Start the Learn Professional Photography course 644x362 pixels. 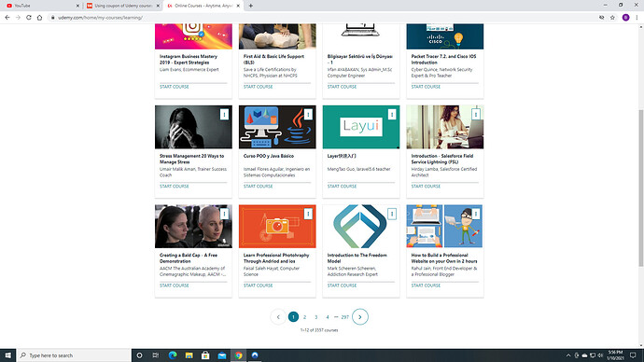(258, 285)
